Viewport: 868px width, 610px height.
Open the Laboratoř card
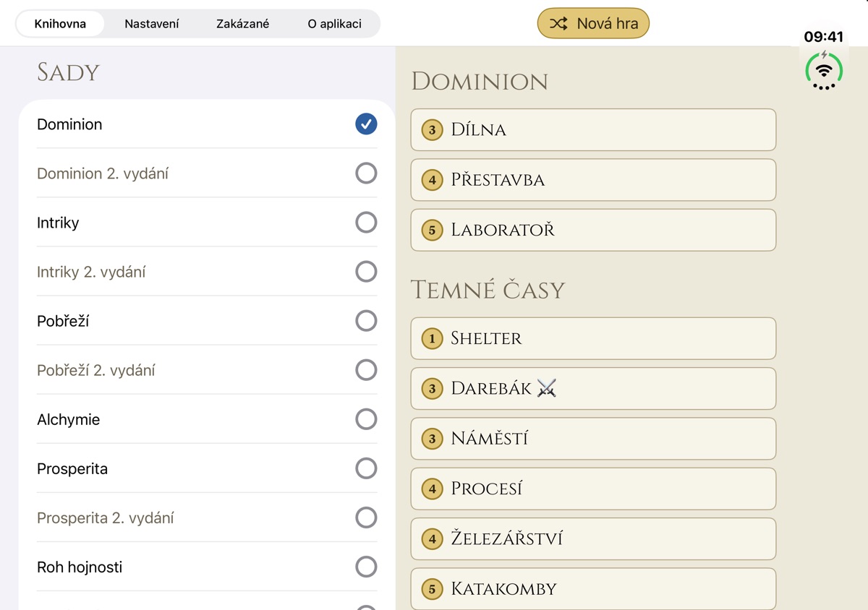point(593,231)
